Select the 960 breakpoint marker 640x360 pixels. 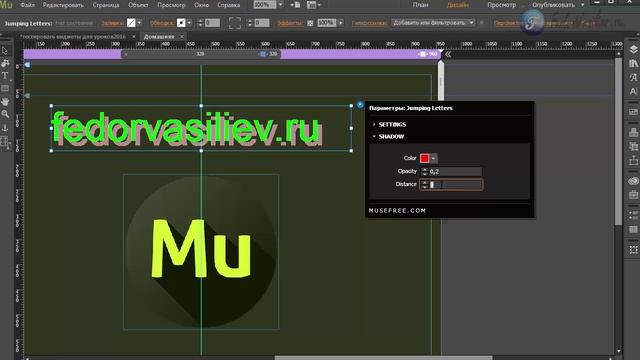pyautogui.click(x=428, y=54)
